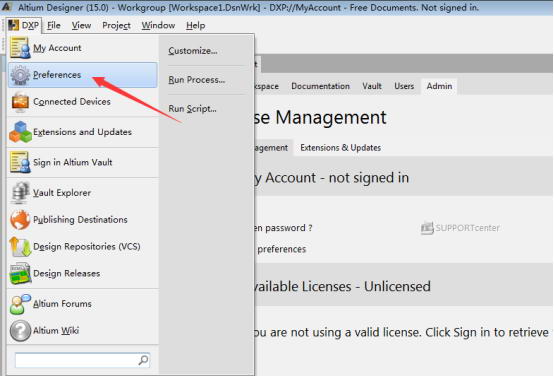This screenshot has height=376, width=554.
Task: Click the SUPPORTcenter icon
Action: (427, 228)
